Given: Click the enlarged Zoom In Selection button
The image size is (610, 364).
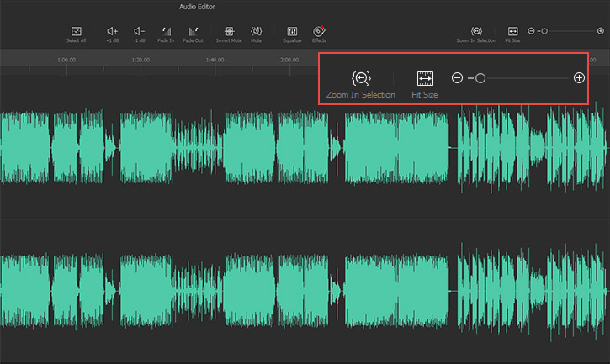Looking at the screenshot, I should click(360, 79).
